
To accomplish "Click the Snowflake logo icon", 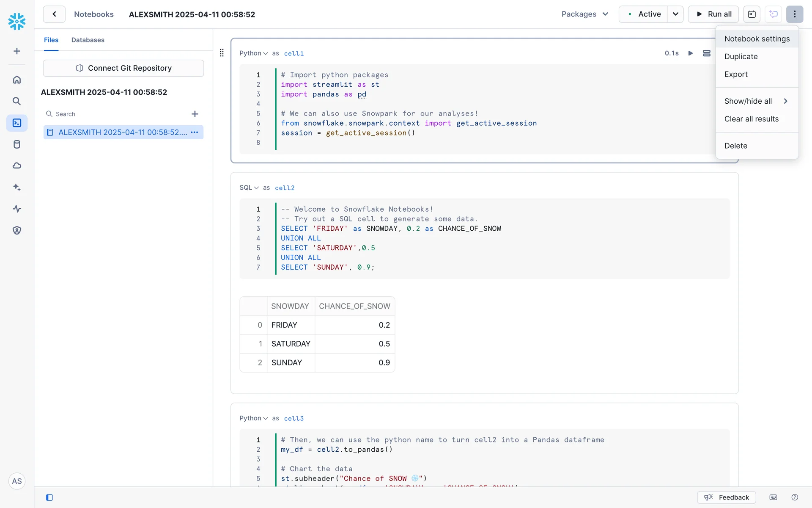I will point(17,21).
